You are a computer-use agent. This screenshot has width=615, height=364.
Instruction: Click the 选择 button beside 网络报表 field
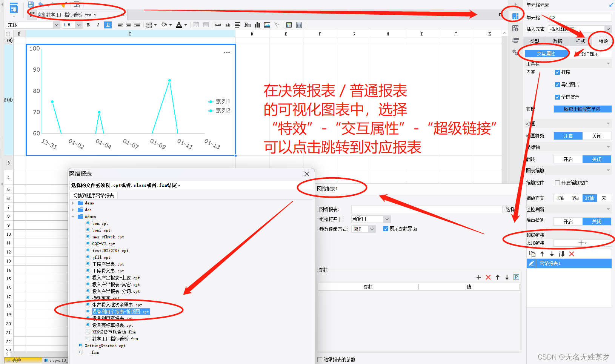[510, 209]
